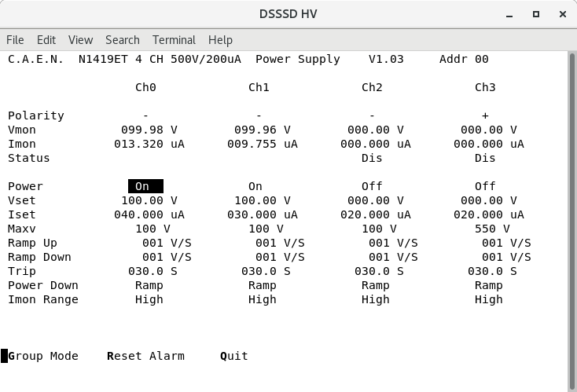
Task: Click Ch0 Power Down Ramp setting
Action: [149, 285]
